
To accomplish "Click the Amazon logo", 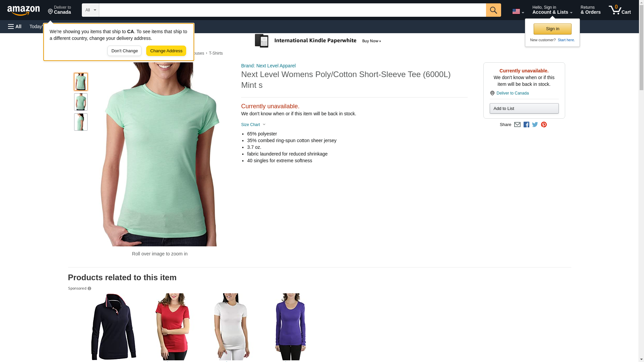I will point(23,10).
